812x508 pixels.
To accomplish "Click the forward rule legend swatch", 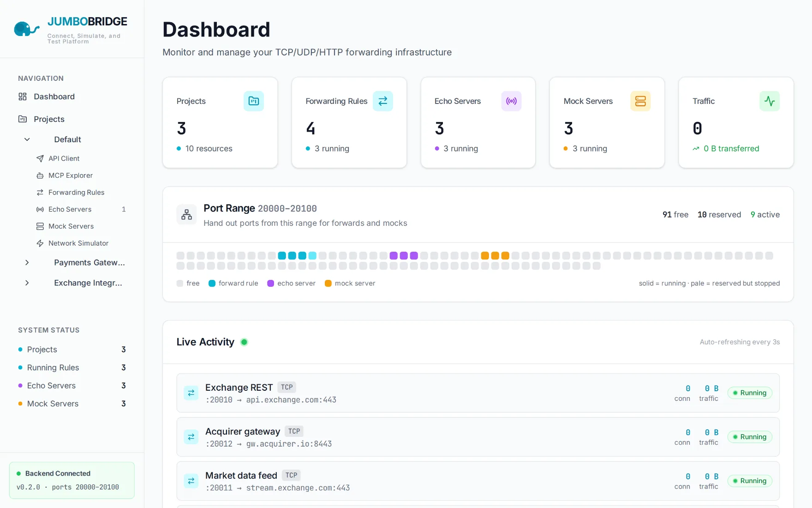I will pos(212,284).
